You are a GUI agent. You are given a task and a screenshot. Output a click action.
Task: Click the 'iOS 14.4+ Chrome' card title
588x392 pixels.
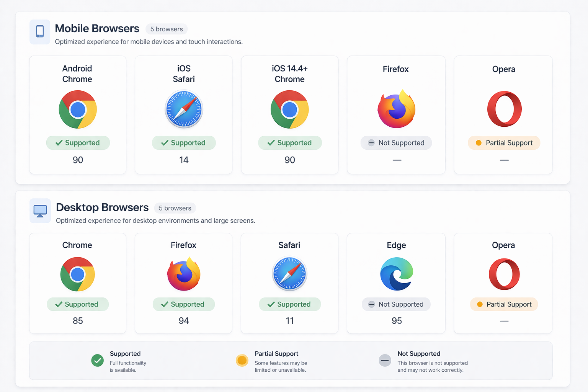pos(290,74)
